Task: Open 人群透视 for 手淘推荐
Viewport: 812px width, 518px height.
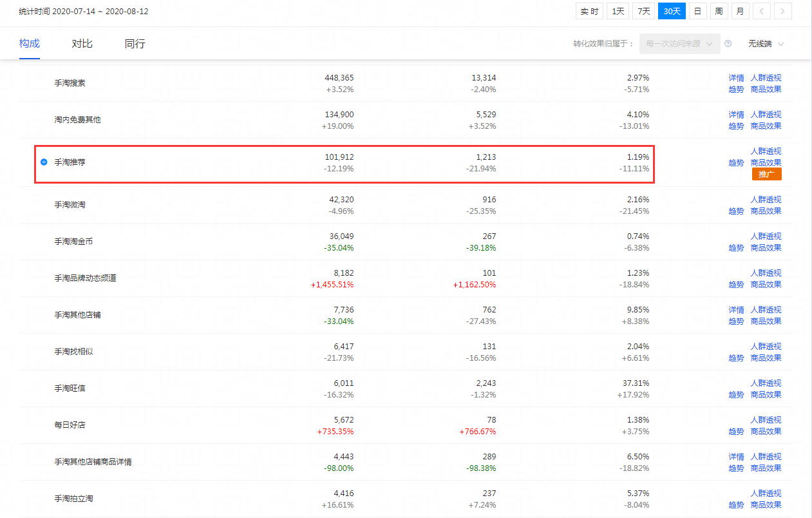Action: click(766, 151)
